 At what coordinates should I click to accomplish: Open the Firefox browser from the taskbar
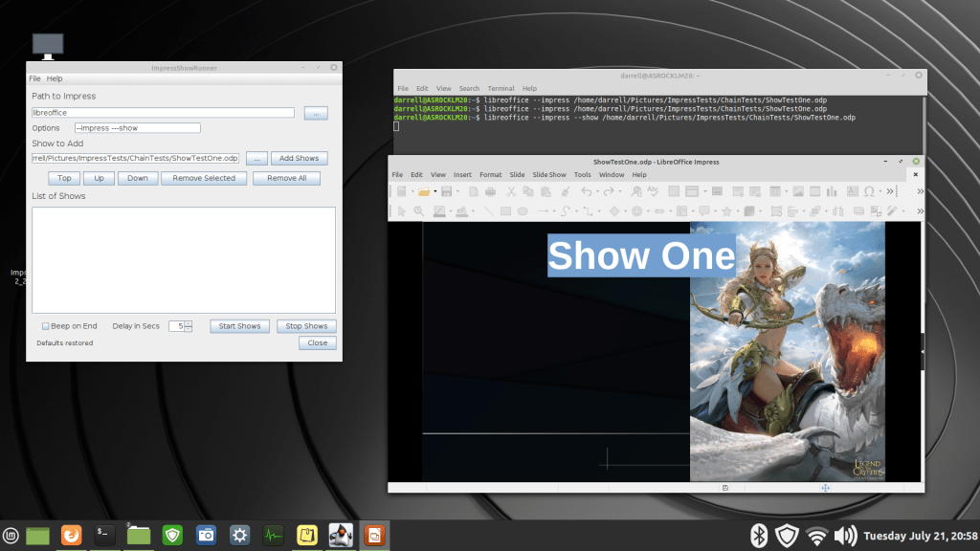pyautogui.click(x=71, y=536)
